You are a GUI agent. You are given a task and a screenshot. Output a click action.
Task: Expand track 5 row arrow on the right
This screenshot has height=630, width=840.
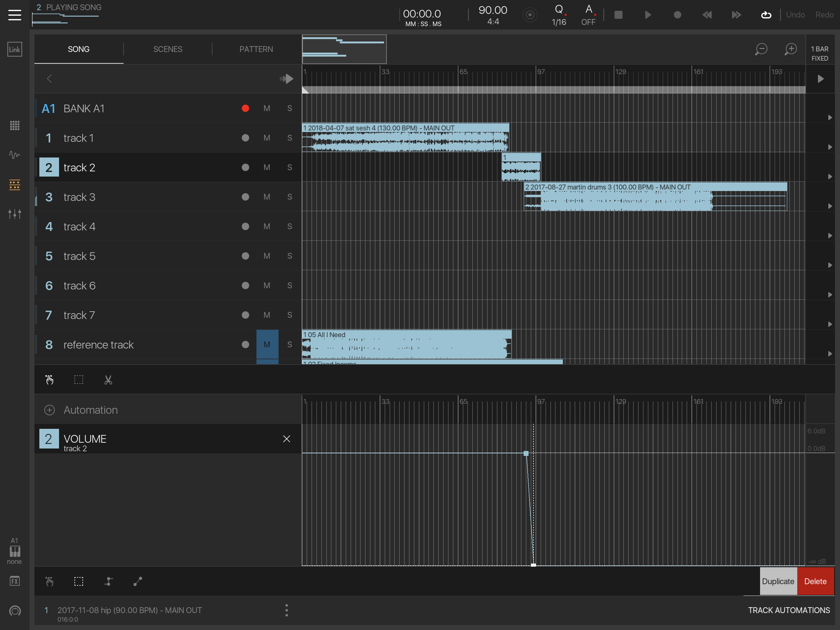point(830,265)
